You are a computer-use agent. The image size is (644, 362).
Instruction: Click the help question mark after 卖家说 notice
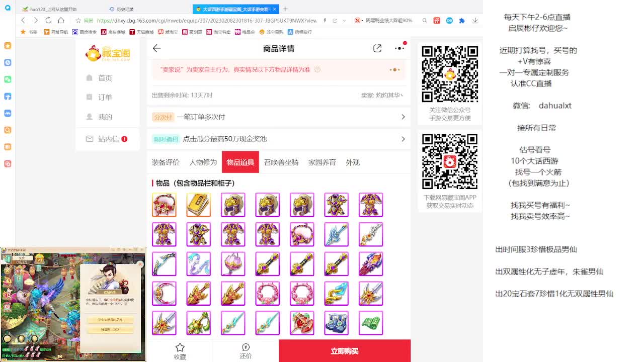(x=317, y=70)
